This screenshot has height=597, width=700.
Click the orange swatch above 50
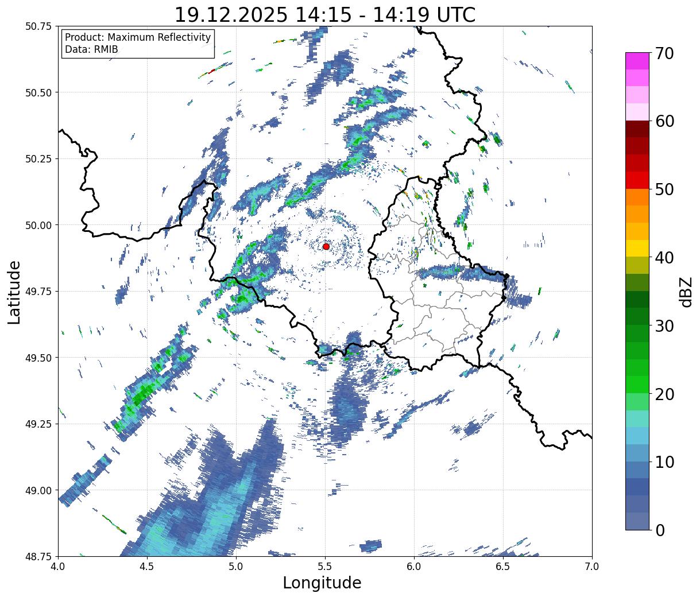(x=637, y=197)
